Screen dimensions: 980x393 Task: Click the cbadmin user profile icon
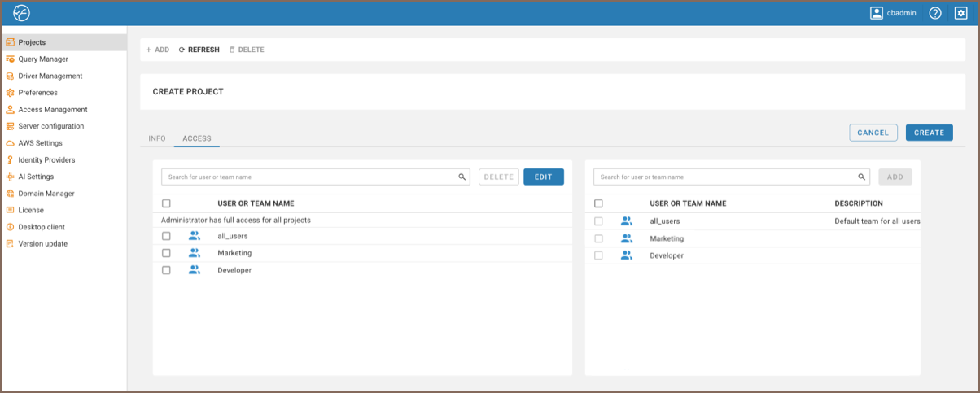pyautogui.click(x=876, y=13)
